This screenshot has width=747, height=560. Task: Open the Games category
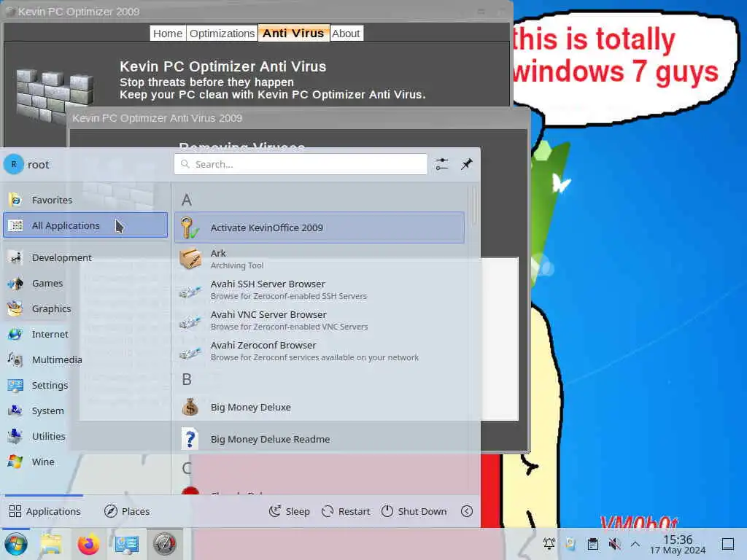click(x=85, y=284)
